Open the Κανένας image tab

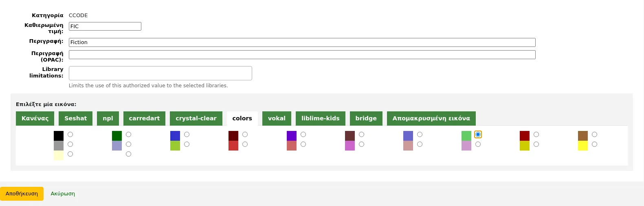tap(35, 118)
